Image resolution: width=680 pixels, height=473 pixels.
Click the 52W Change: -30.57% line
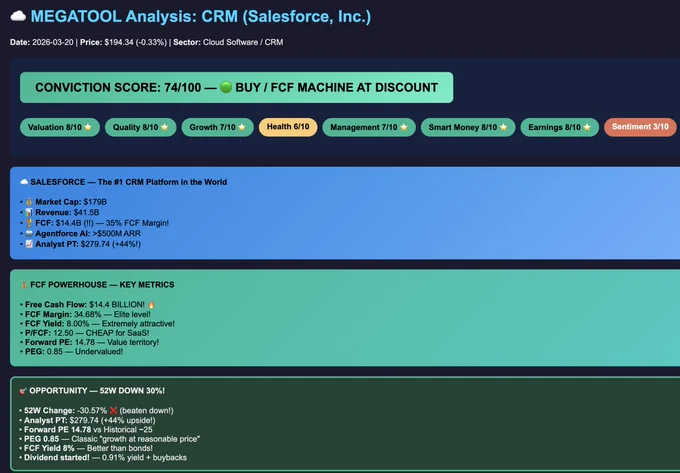tap(98, 411)
